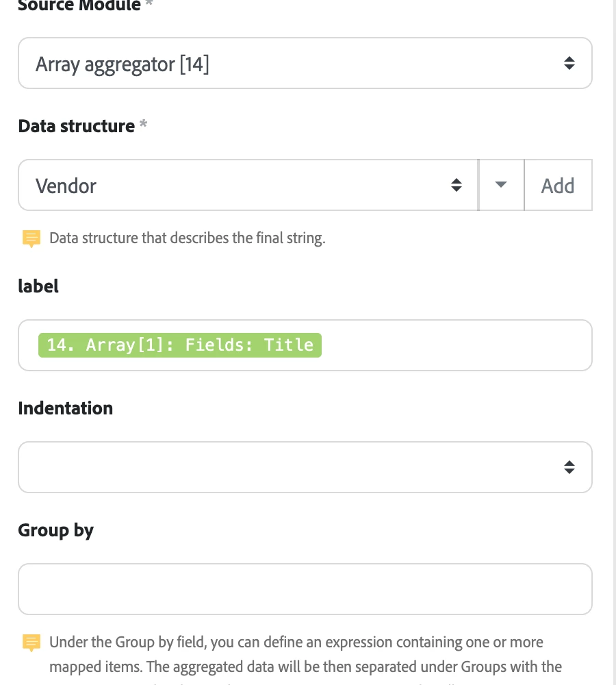Click the up-down arrows in the Vendor field
The height and width of the screenshot is (685, 616).
coord(457,186)
